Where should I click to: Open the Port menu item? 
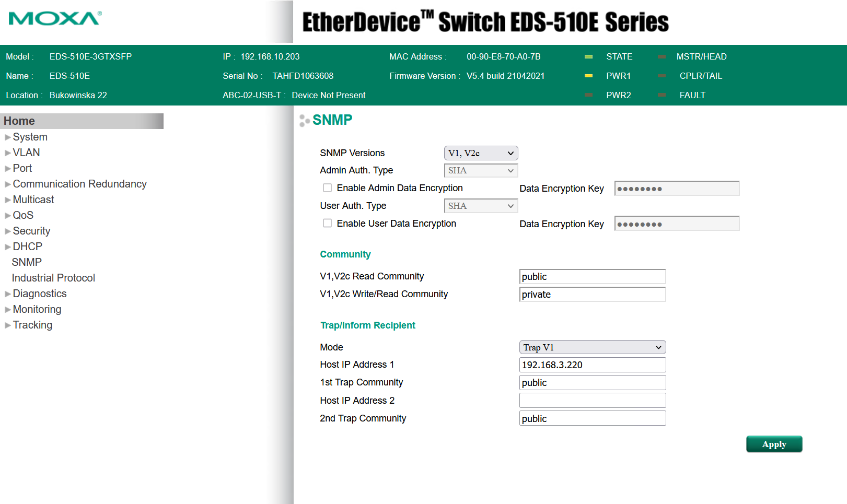22,168
